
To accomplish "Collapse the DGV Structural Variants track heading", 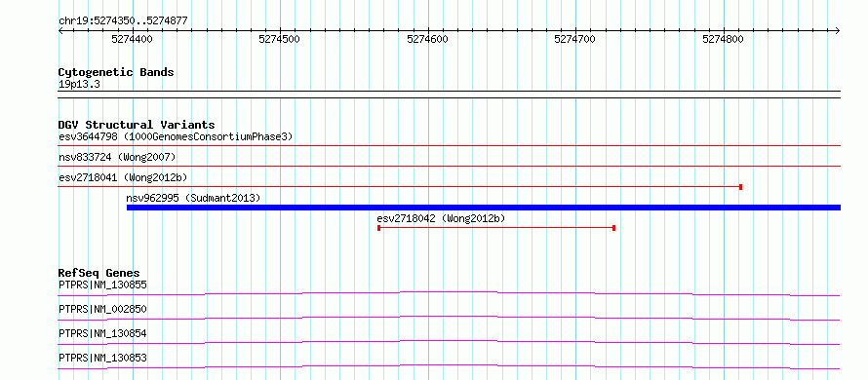I will 137,125.
